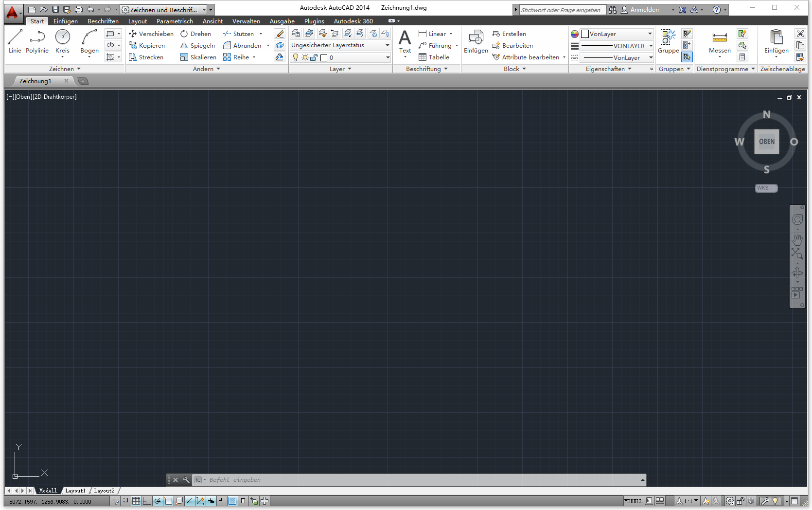Toggle lineweight display in status bar

click(x=222, y=501)
